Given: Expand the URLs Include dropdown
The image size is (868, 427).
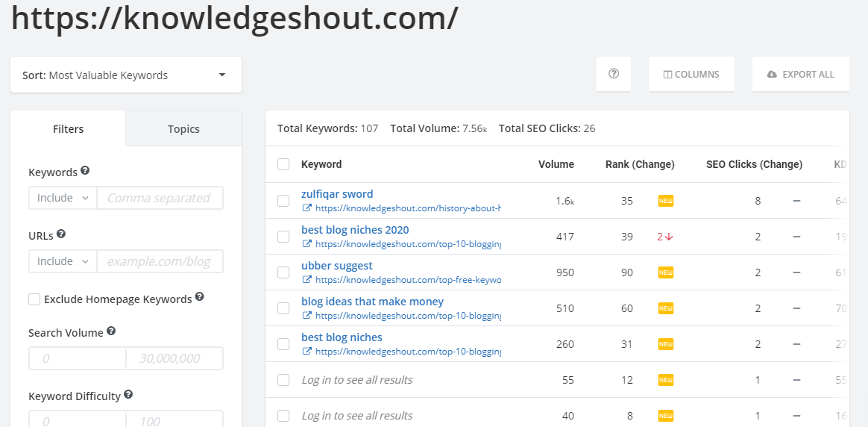Looking at the screenshot, I should 63,261.
